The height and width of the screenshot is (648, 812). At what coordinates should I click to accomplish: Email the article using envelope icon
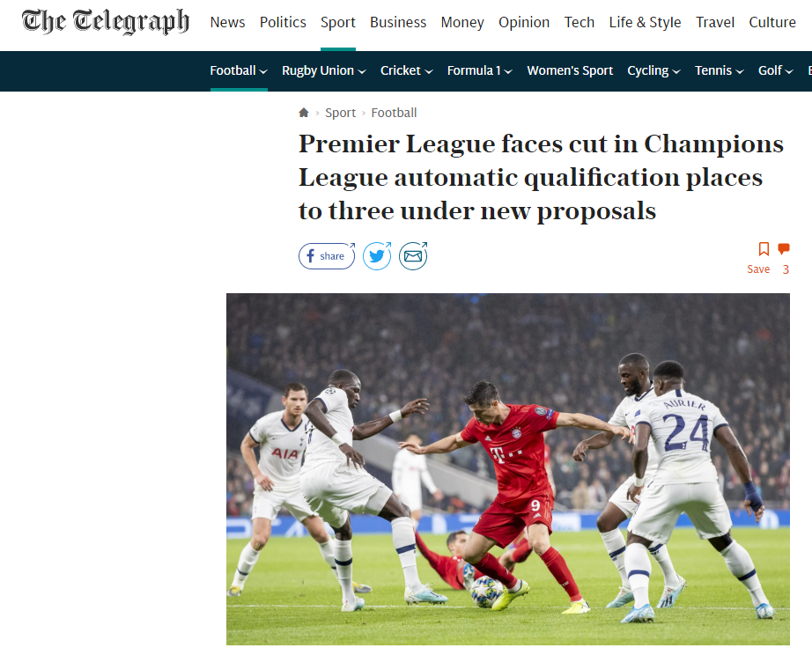click(x=413, y=255)
